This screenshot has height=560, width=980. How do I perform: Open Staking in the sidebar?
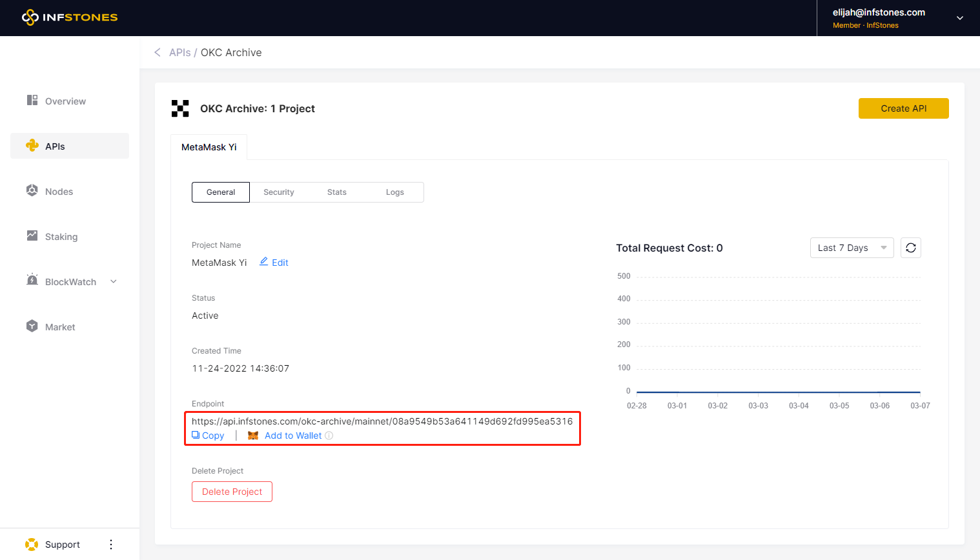[x=70, y=236]
